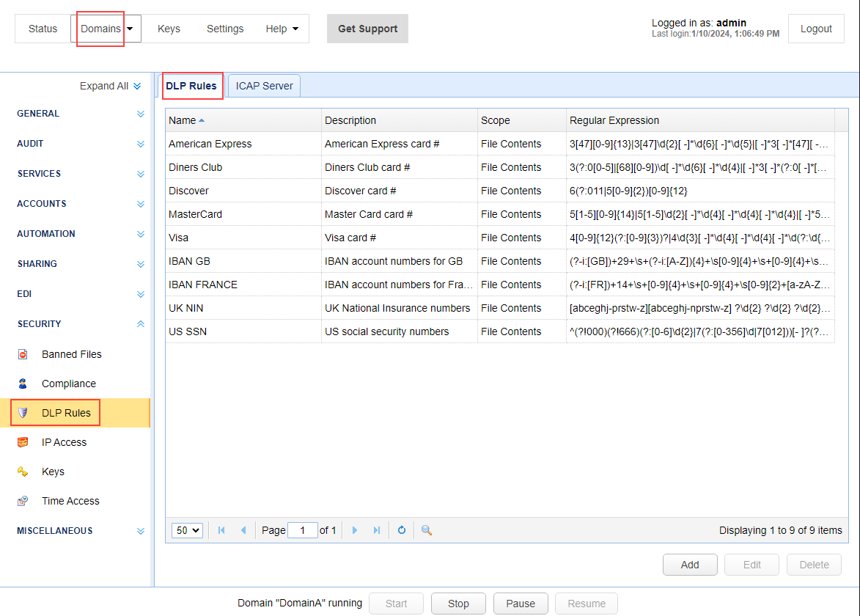Open the page size dropdown showing 50
Screen dimensions: 860x616
pyautogui.click(x=187, y=530)
